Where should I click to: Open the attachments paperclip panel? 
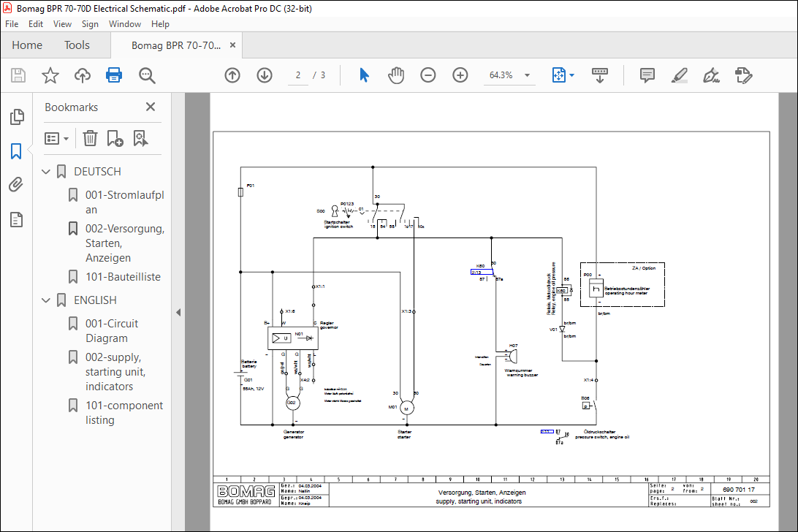coord(16,184)
